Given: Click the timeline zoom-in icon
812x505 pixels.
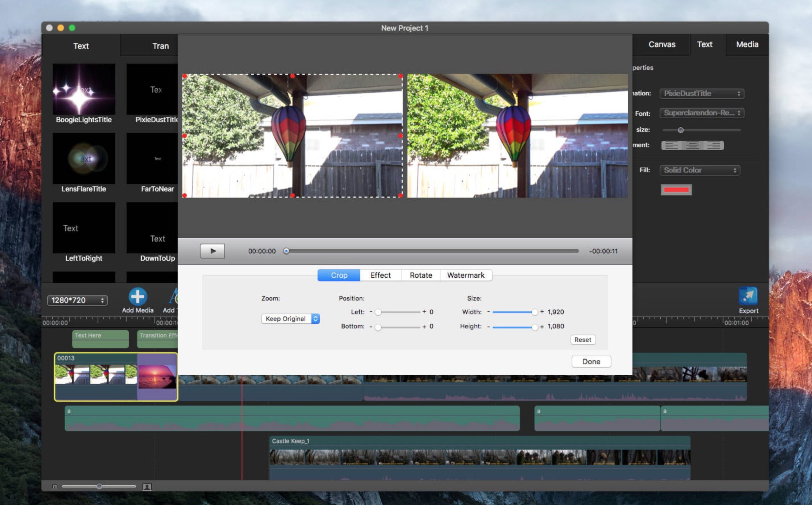Looking at the screenshot, I should [147, 487].
